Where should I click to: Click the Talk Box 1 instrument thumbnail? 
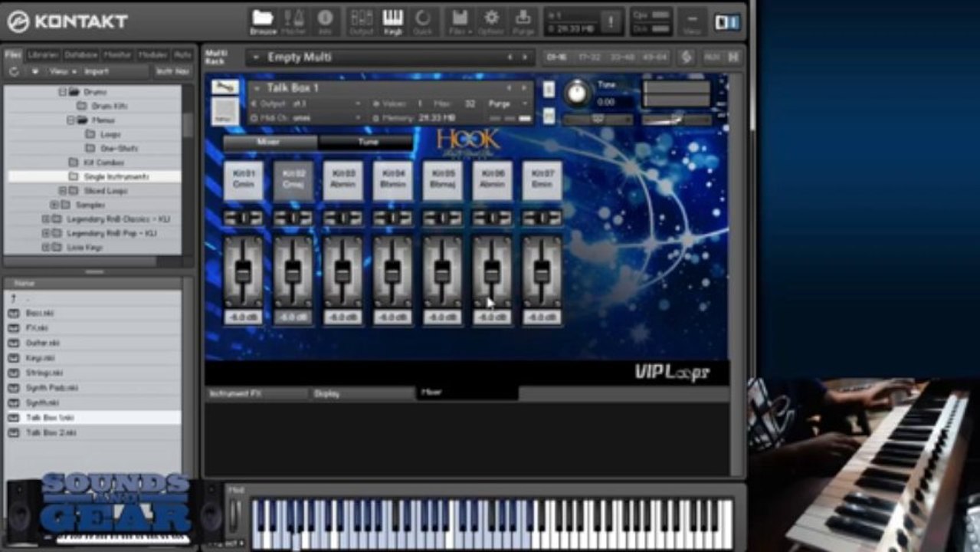[225, 111]
